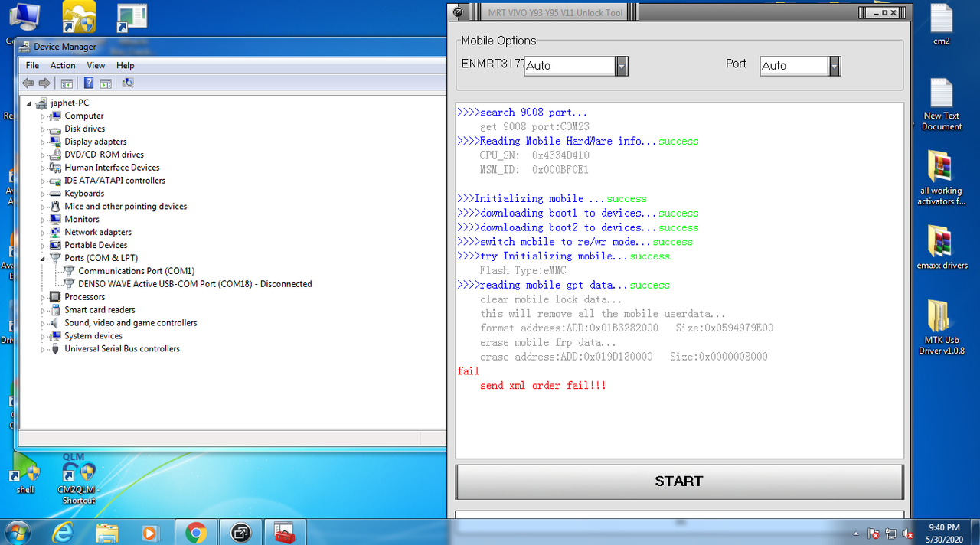Open the Action menu in Device Manager
This screenshot has width=980, height=545.
[62, 65]
